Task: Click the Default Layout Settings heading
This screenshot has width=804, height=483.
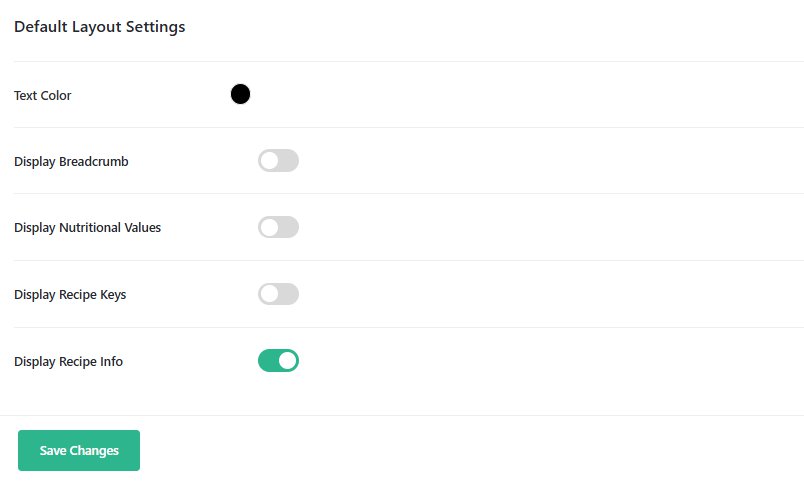Action: pyautogui.click(x=99, y=27)
